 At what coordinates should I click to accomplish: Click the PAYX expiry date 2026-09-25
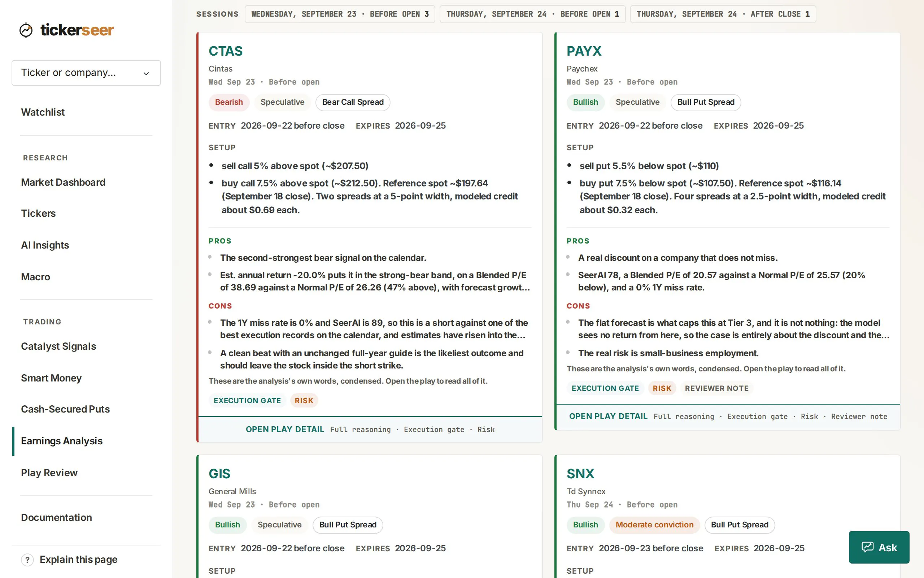778,126
